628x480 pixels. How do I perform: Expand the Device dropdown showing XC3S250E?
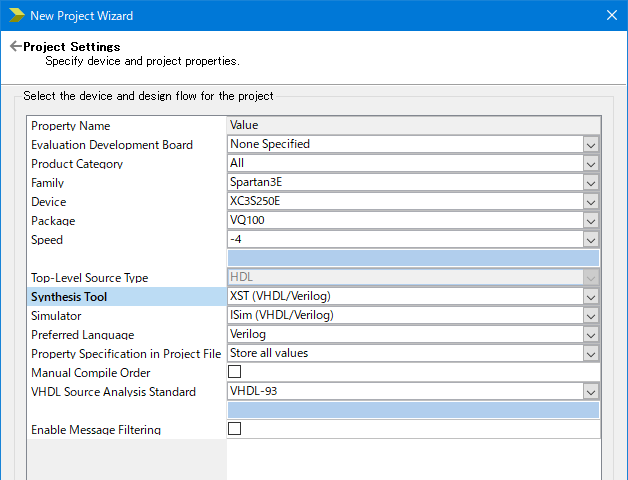[x=591, y=202]
